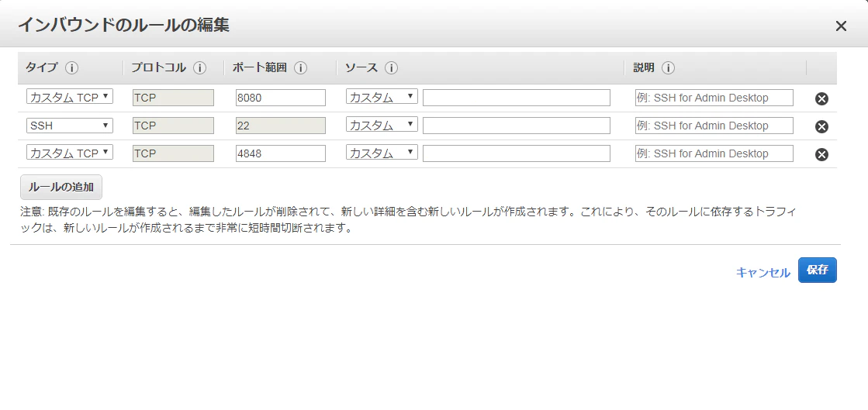Open source dropdown for port 8080 rule
The height and width of the screenshot is (410, 868).
pos(382,97)
